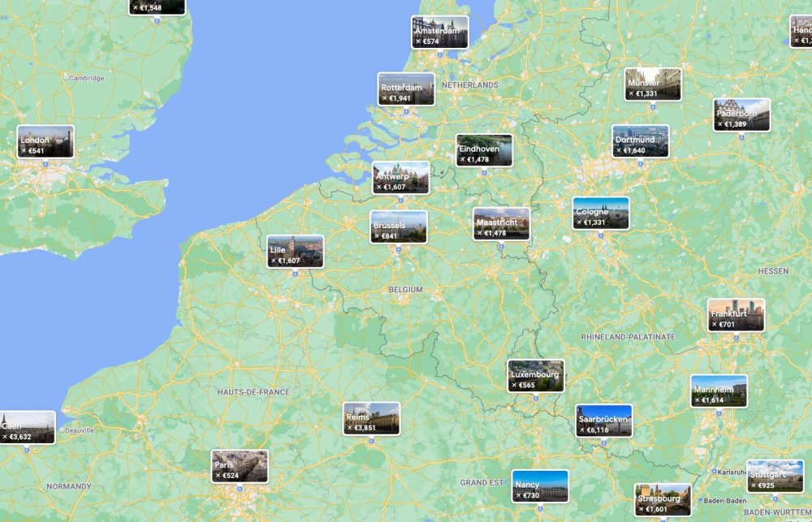Open the Reims €3,851 card

pos(372,419)
